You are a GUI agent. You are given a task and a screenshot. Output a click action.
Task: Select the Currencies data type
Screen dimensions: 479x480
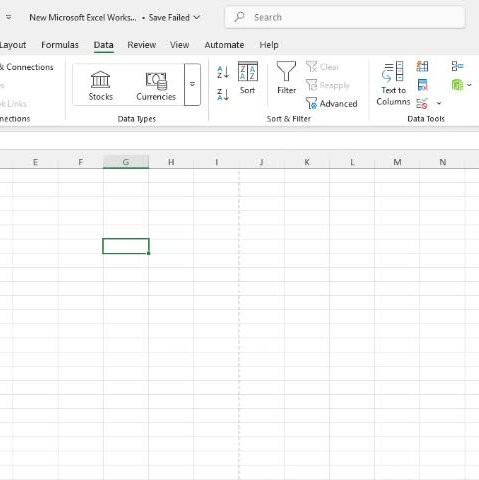click(156, 85)
